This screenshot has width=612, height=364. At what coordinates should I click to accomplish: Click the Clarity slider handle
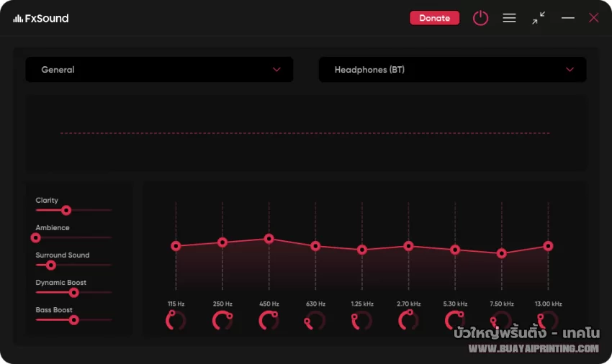click(x=66, y=211)
